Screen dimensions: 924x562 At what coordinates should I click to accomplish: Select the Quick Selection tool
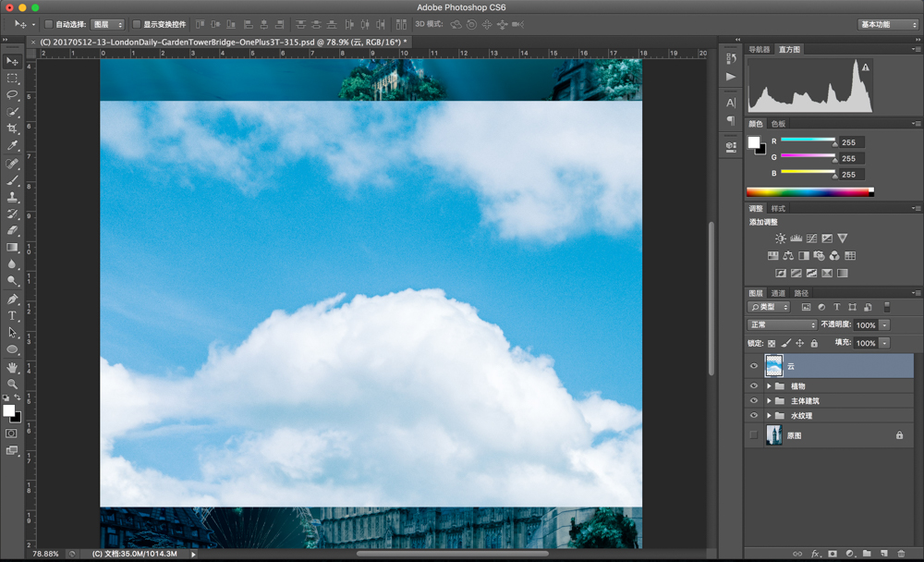(12, 112)
